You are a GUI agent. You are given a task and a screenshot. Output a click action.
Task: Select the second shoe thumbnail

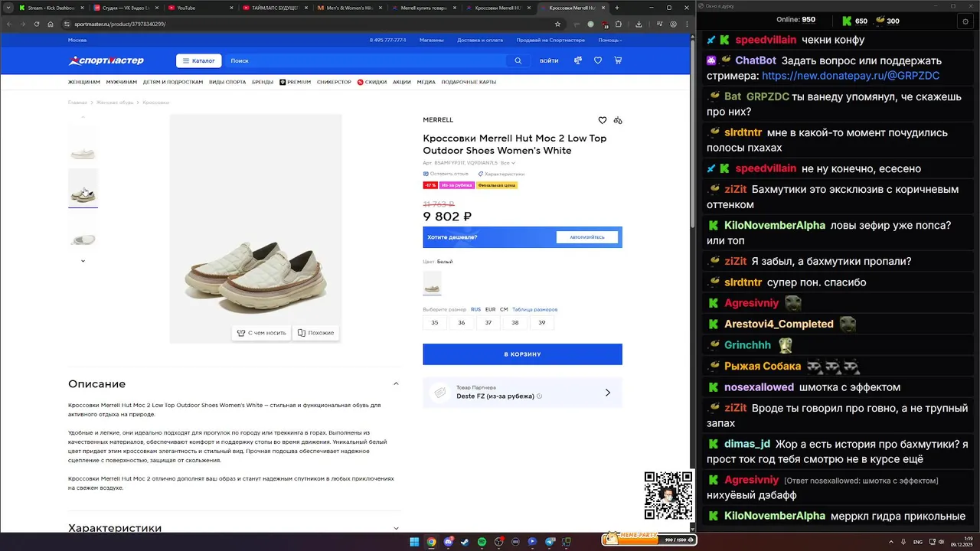point(83,187)
